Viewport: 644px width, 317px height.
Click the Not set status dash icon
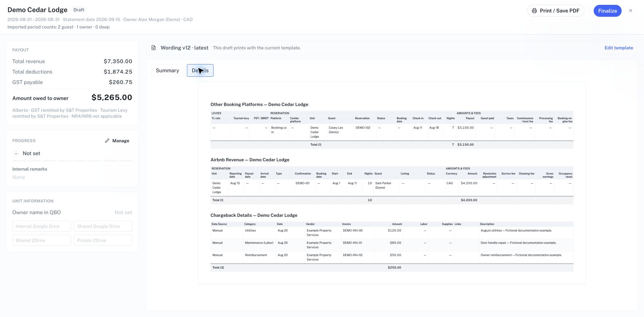pos(16,153)
